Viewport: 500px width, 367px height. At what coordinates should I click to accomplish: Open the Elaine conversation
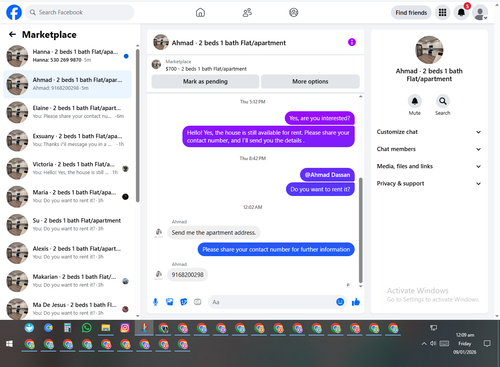pyautogui.click(x=67, y=112)
